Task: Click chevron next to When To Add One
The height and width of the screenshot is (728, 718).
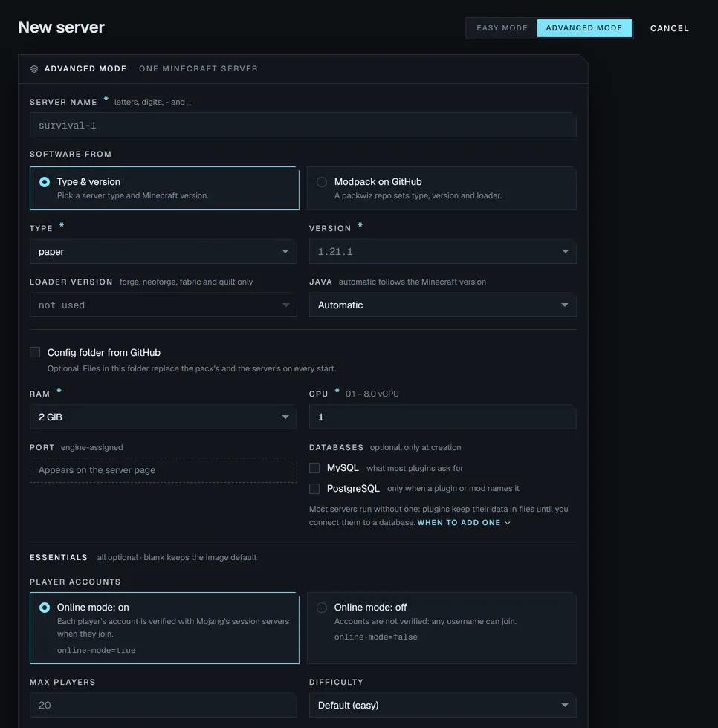Action: (x=508, y=523)
